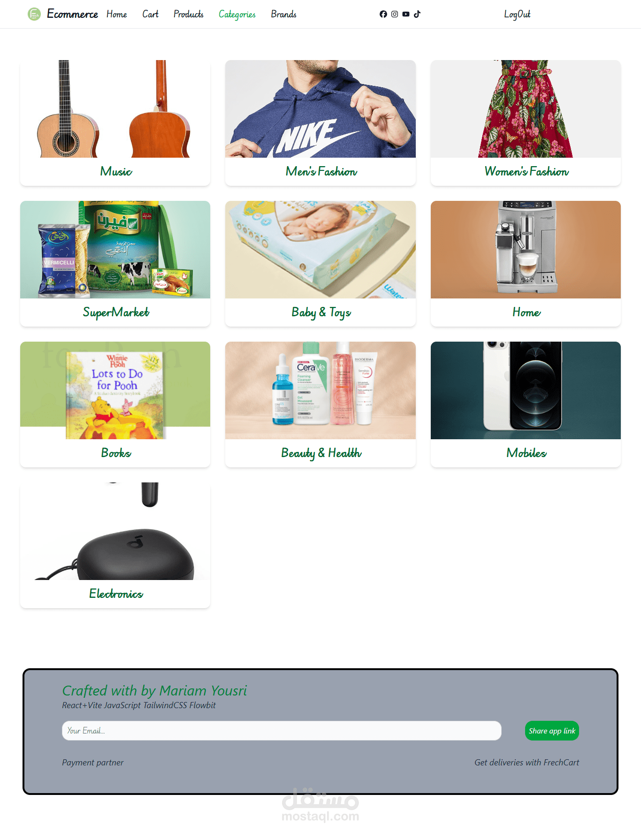Click the Share app link button
Image resolution: width=641 pixels, height=840 pixels.
(552, 731)
